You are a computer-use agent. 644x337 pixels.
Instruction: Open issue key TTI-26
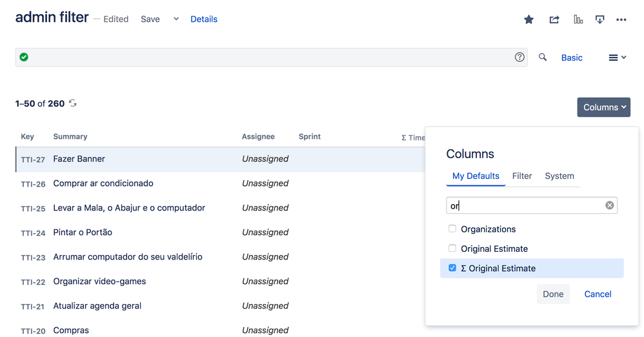[x=33, y=184]
